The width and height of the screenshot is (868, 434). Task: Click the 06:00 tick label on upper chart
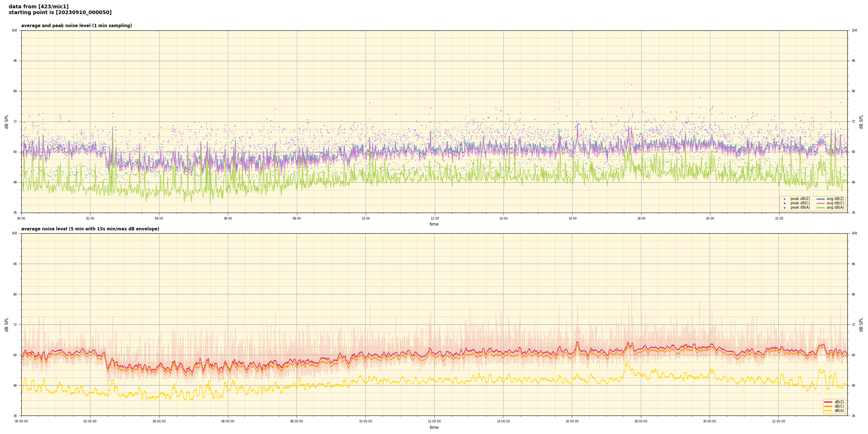click(228, 218)
